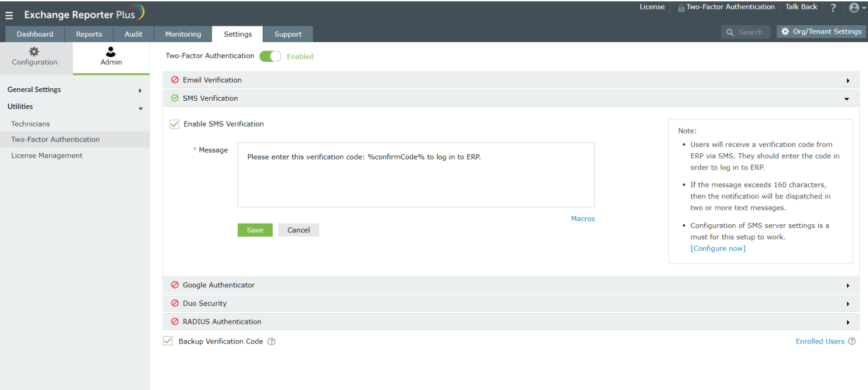Save the SMS verification message
Viewport: 868px width, 390px height.
click(x=255, y=230)
